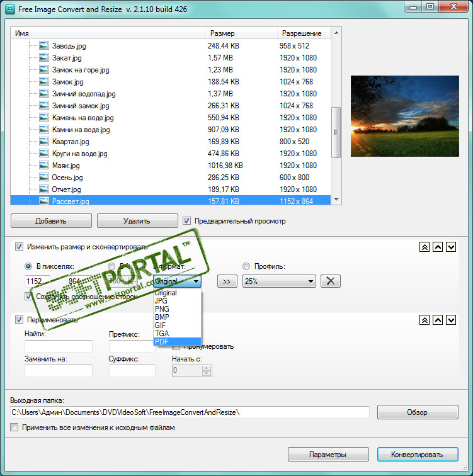Toggle Сохранять соотношение сторон checkbox

tap(28, 296)
